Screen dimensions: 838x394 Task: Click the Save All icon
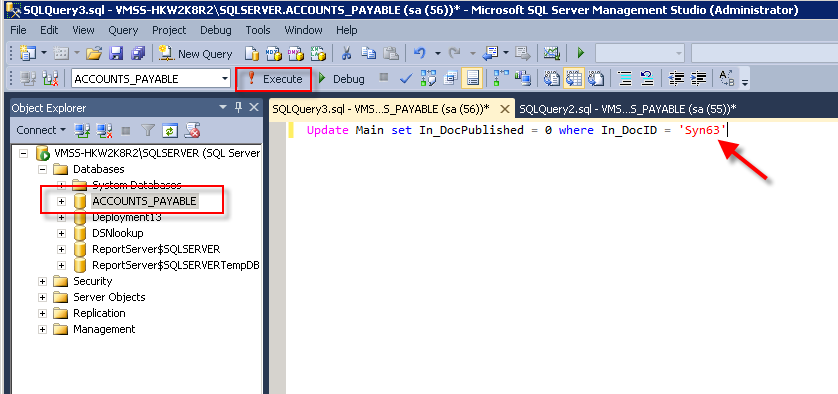[x=138, y=53]
